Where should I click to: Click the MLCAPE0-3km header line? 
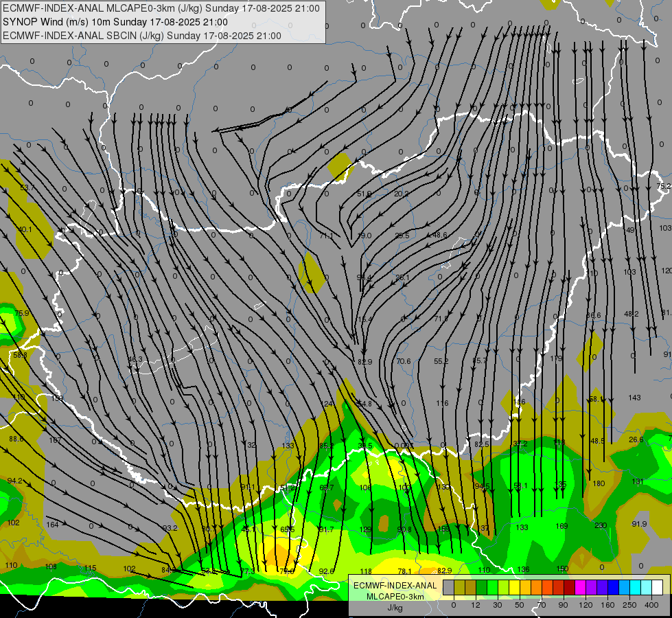point(161,8)
